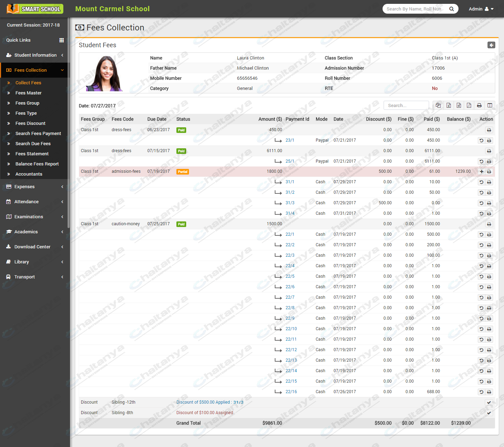
Task: Click the plus icon on admission-fees row
Action: point(482,172)
